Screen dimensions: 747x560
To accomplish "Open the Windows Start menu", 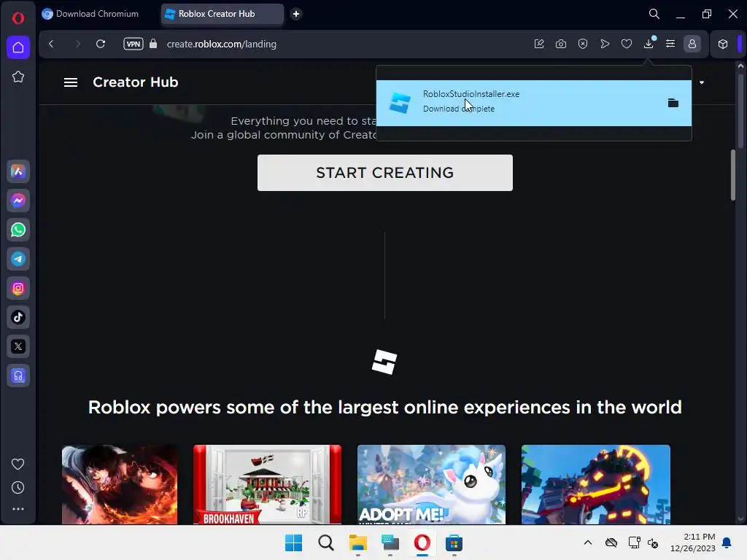I will 293,542.
